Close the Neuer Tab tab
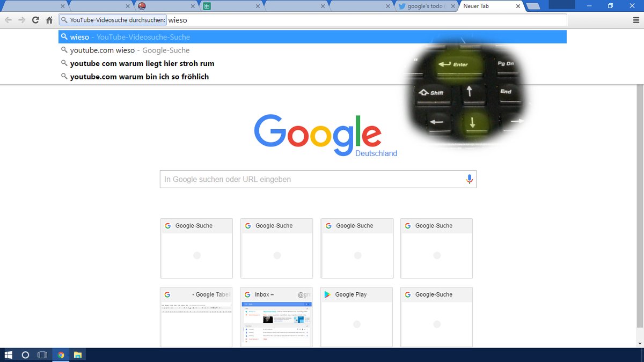The height and width of the screenshot is (362, 644). coord(518,6)
